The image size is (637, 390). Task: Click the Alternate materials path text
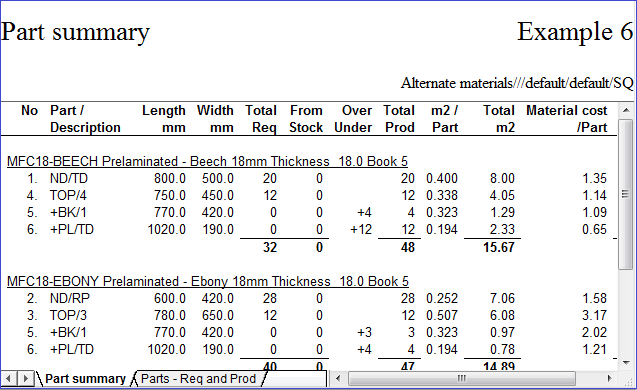click(517, 83)
